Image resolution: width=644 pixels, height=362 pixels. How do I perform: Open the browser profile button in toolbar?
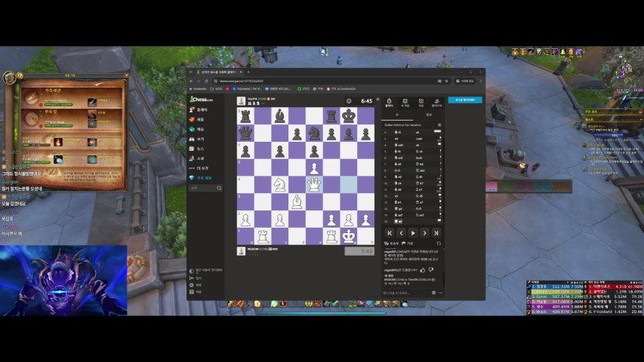tap(465, 81)
